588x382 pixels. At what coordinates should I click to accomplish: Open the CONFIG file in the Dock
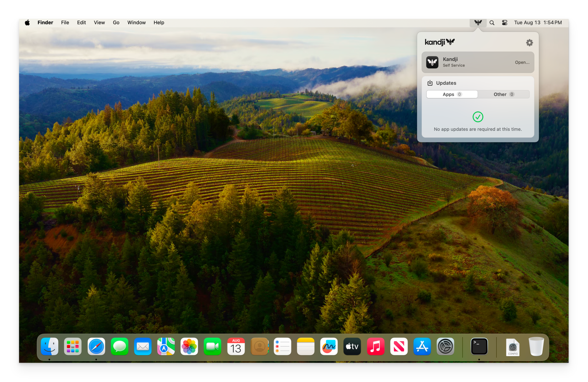pos(513,347)
